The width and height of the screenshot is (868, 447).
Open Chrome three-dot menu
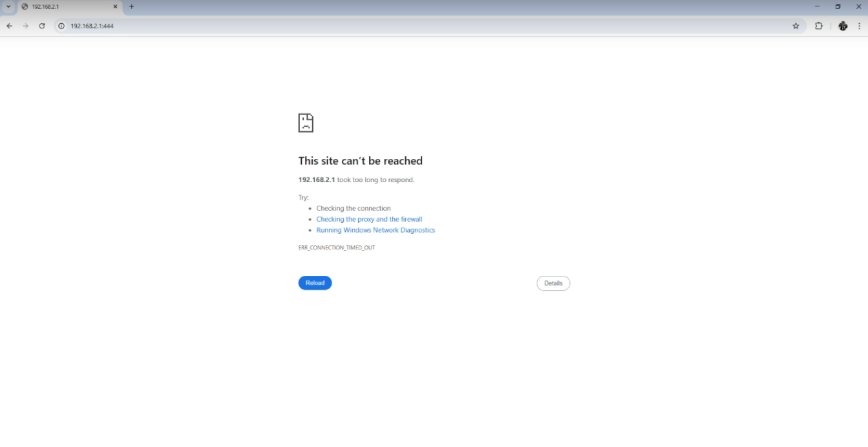click(x=860, y=26)
